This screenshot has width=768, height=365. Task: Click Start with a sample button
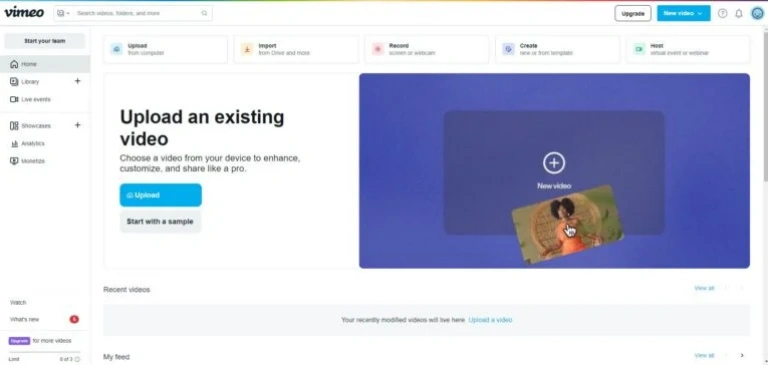click(x=161, y=221)
